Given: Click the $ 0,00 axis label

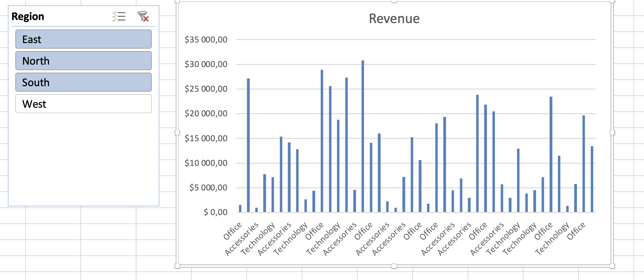Looking at the screenshot, I should 215,212.
